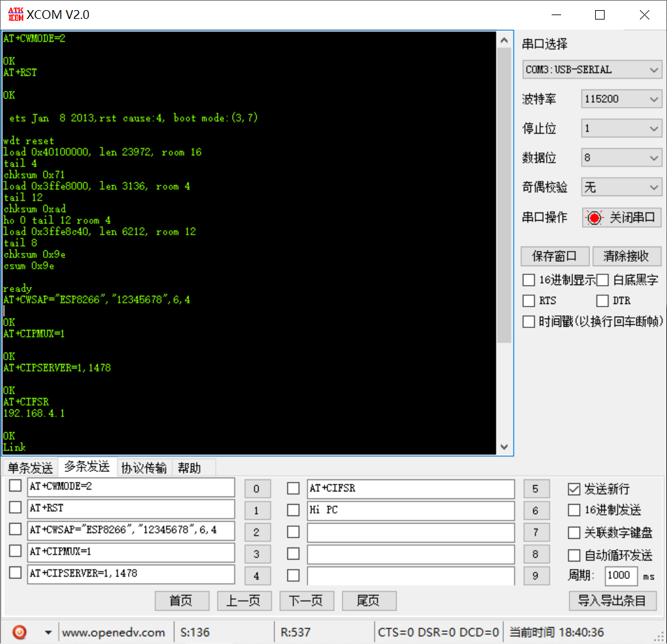This screenshot has height=644, width=667.
Task: Click the red serial status icon in 关闭串口
Action: pyautogui.click(x=594, y=217)
